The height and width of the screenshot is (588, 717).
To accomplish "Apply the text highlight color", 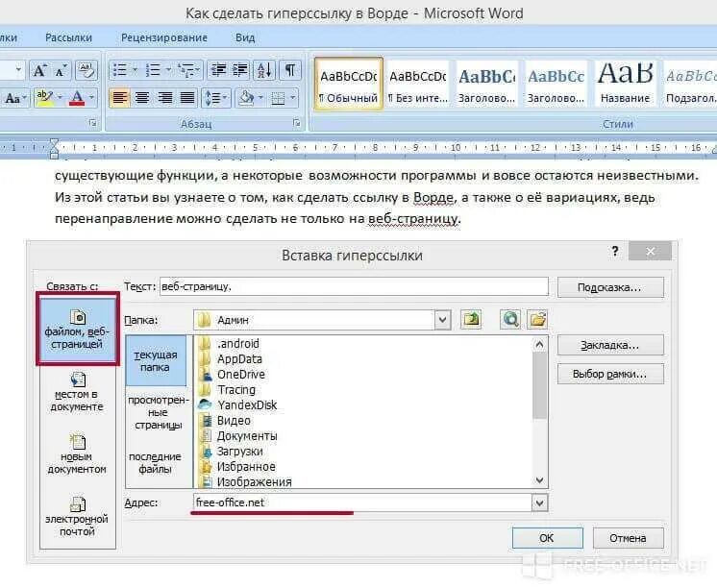I will 45,97.
